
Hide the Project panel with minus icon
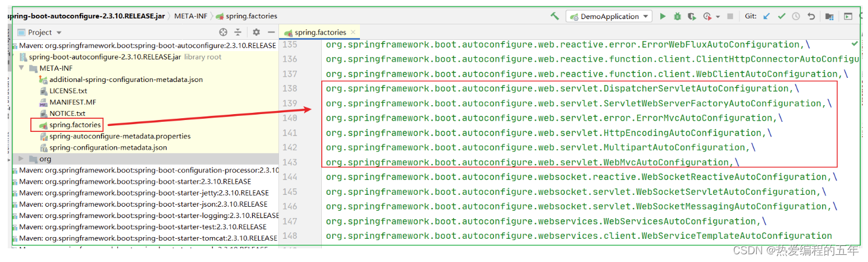271,32
